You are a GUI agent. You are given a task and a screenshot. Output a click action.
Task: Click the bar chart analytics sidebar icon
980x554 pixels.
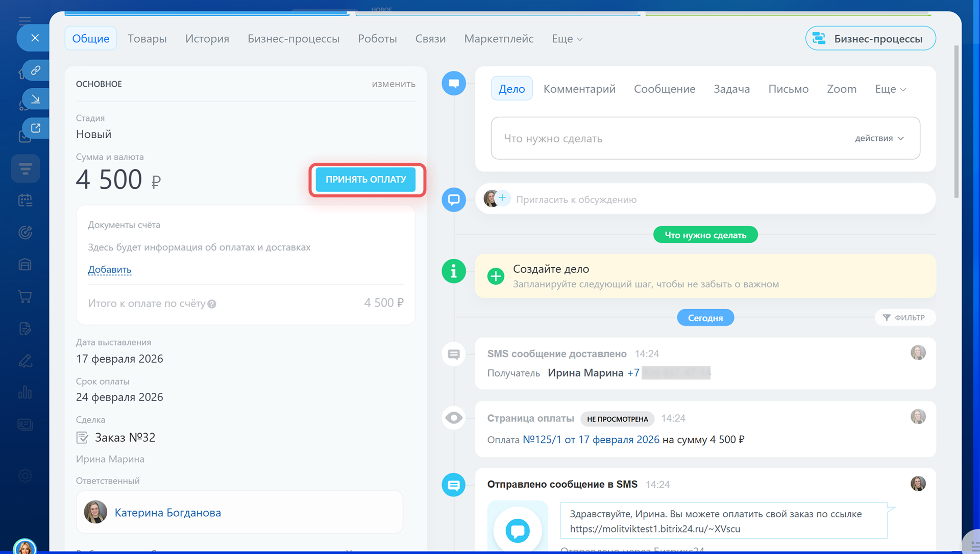[x=25, y=392]
